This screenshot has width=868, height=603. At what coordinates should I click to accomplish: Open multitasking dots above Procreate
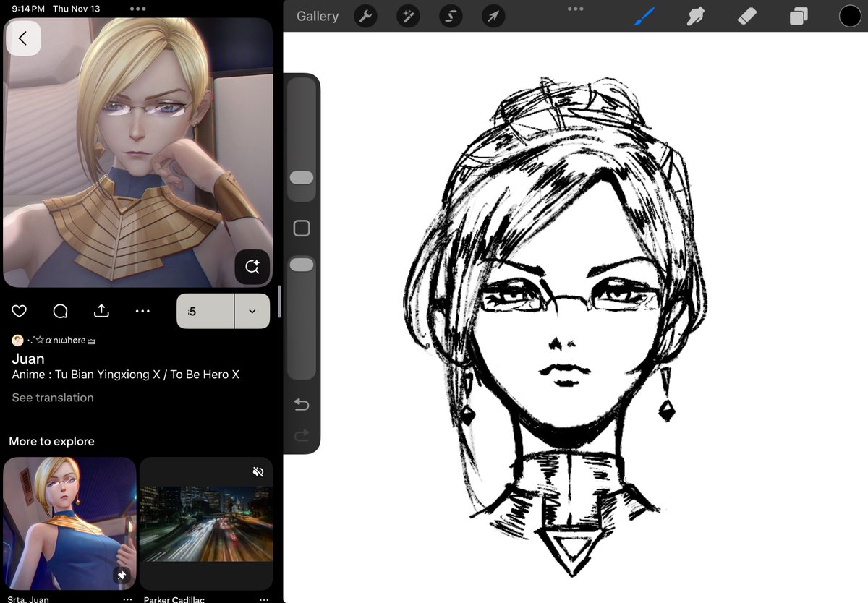point(575,9)
